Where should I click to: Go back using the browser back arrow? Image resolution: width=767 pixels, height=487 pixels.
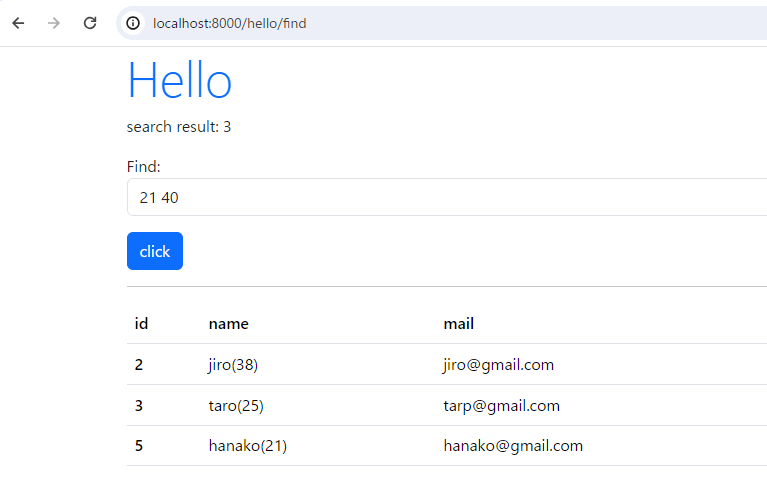(x=18, y=23)
